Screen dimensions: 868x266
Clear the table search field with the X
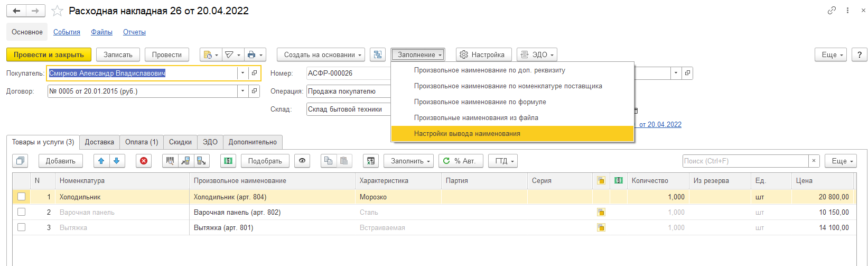click(814, 161)
